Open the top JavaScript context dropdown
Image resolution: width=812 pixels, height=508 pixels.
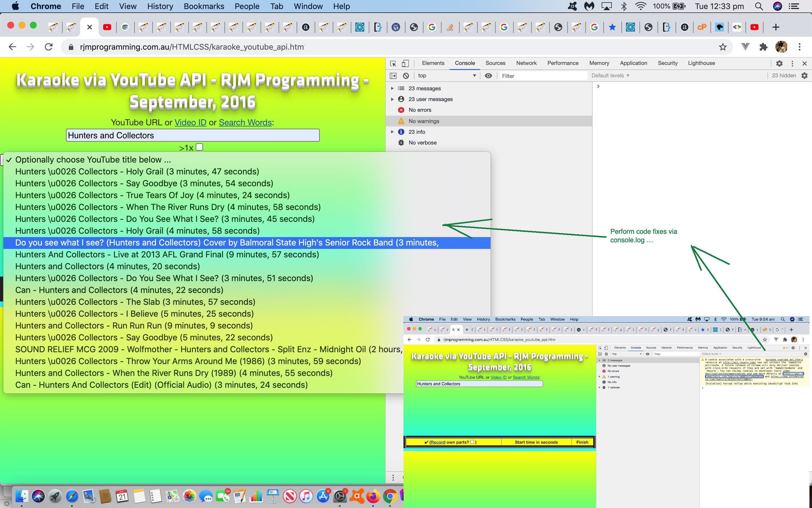(x=447, y=76)
